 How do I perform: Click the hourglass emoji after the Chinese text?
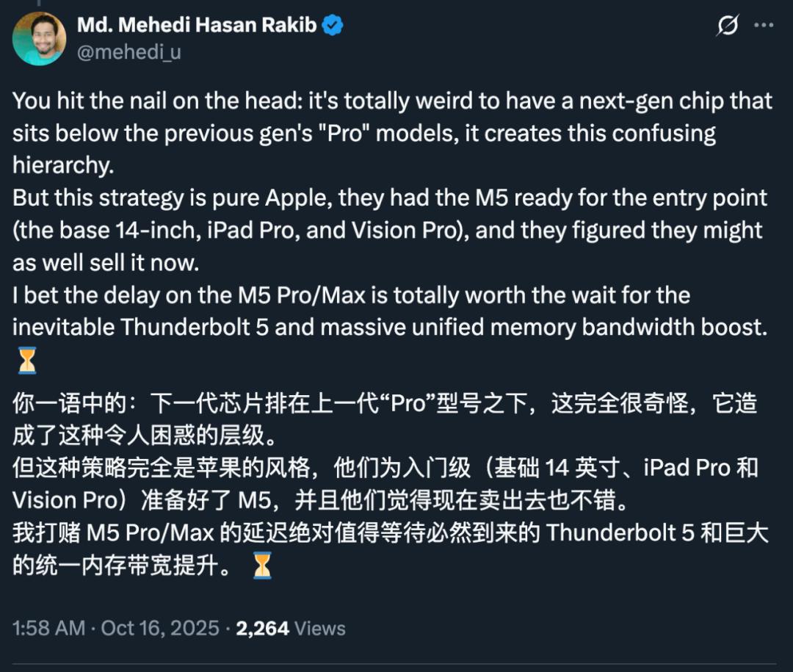[262, 565]
